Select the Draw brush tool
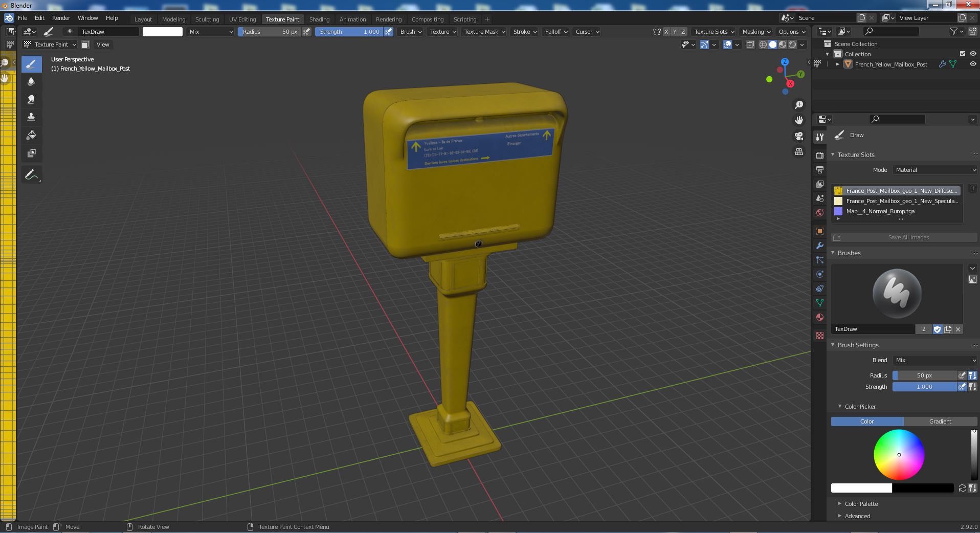Screen dimensions: 980x533 [31, 64]
